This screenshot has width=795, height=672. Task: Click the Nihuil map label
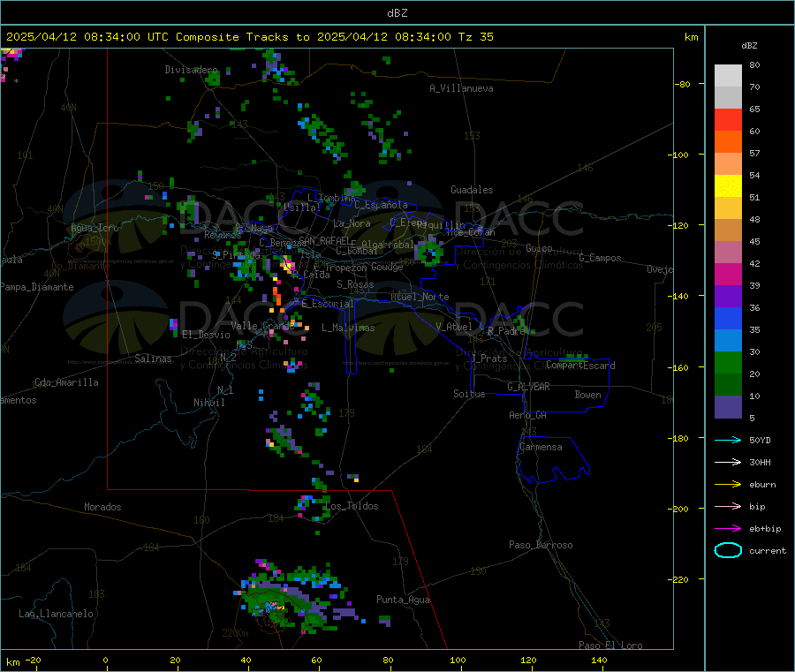208,403
